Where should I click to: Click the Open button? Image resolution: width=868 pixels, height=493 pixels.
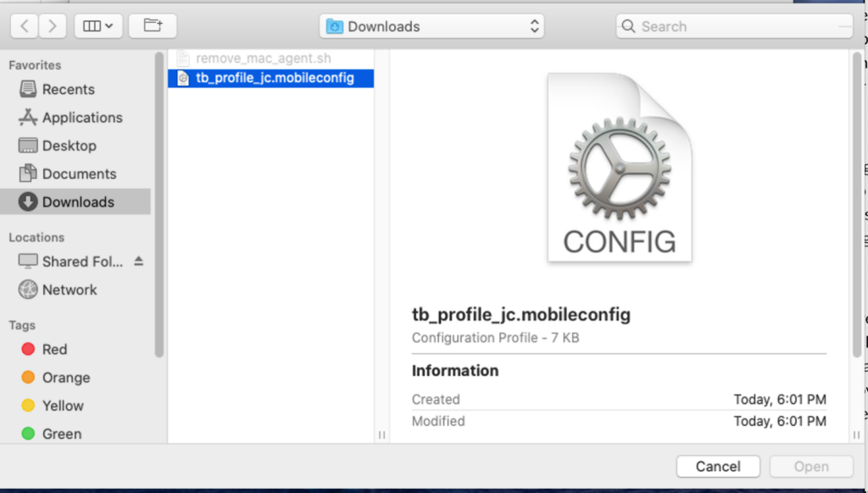[x=810, y=466]
